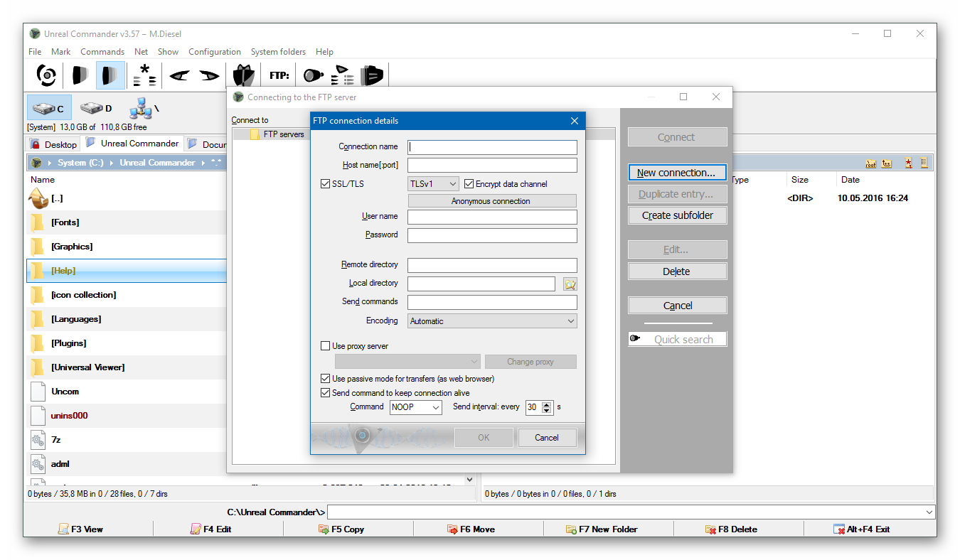Click the Host name[:port] input field
Image resolution: width=960 pixels, height=560 pixels.
pos(492,165)
